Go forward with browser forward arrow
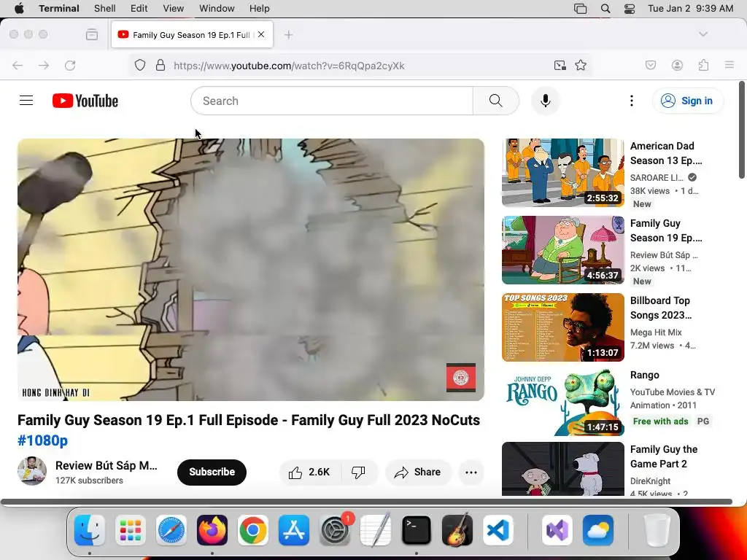This screenshot has height=560, width=747. pyautogui.click(x=43, y=65)
